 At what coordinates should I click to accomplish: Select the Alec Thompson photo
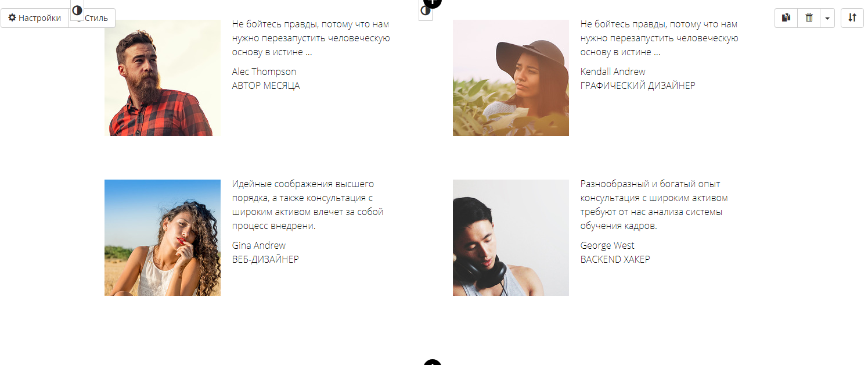pyautogui.click(x=163, y=78)
